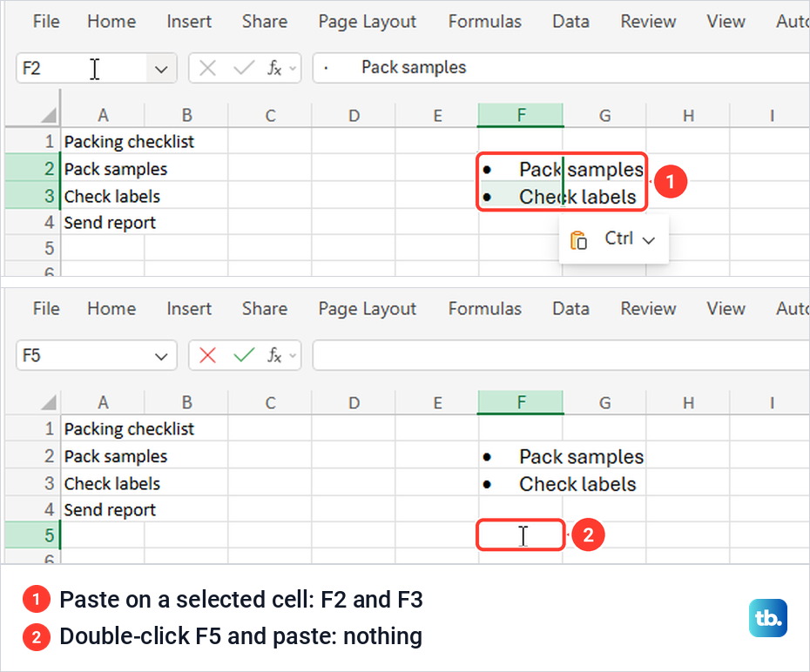Open the Data tab in bottom Excel window
This screenshot has height=672, width=810.
pyautogui.click(x=570, y=309)
